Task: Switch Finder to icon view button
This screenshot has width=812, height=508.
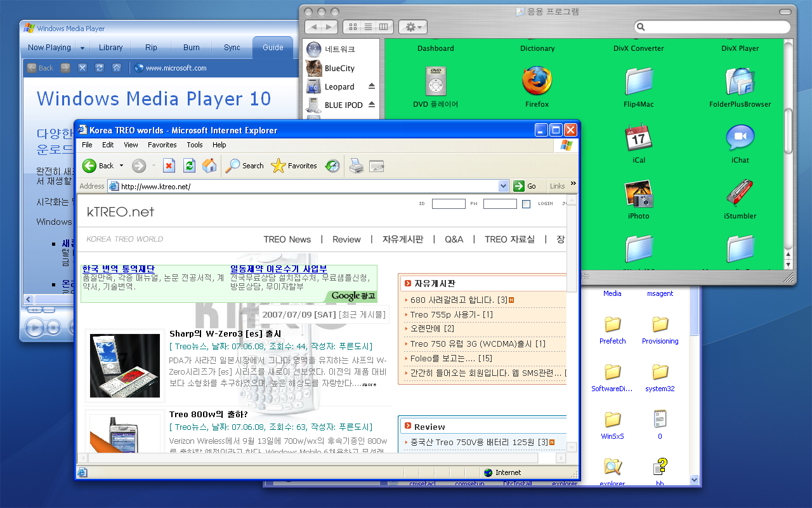Action: 352,27
